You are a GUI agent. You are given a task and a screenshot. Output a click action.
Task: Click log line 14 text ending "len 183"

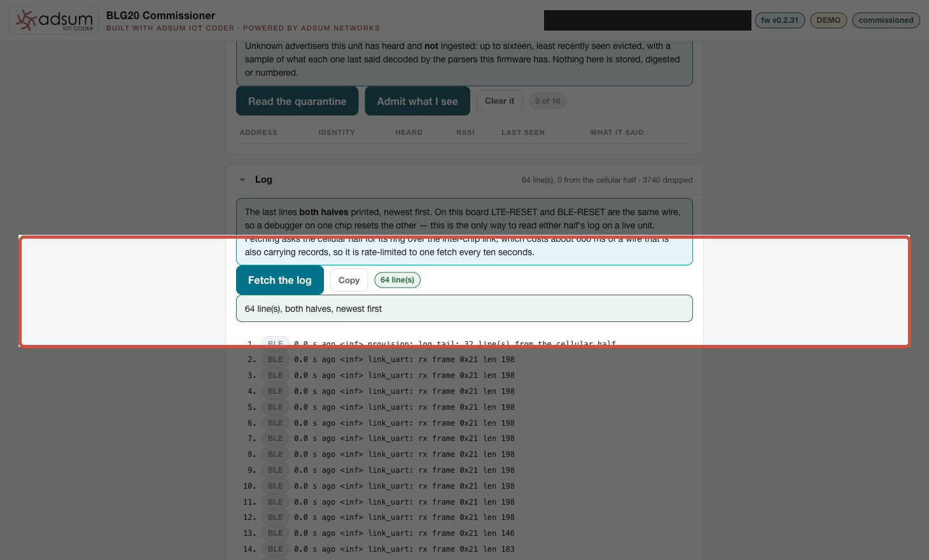click(x=404, y=549)
